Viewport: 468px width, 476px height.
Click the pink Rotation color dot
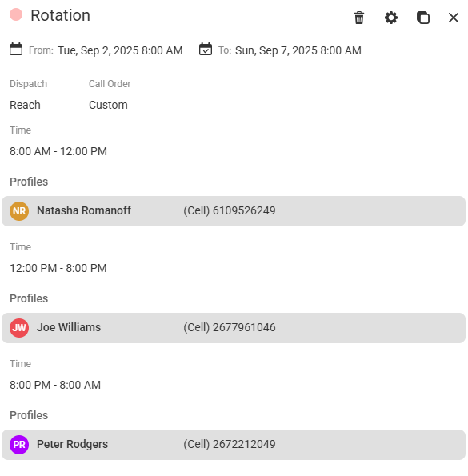click(16, 14)
